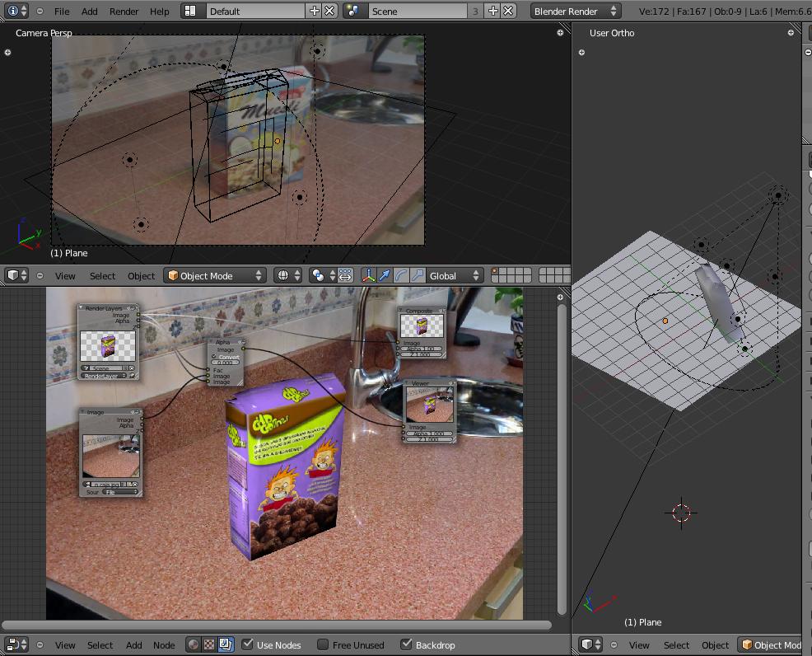This screenshot has width=812, height=656.
Task: Open the Node menu in the node editor
Action: coord(164,645)
